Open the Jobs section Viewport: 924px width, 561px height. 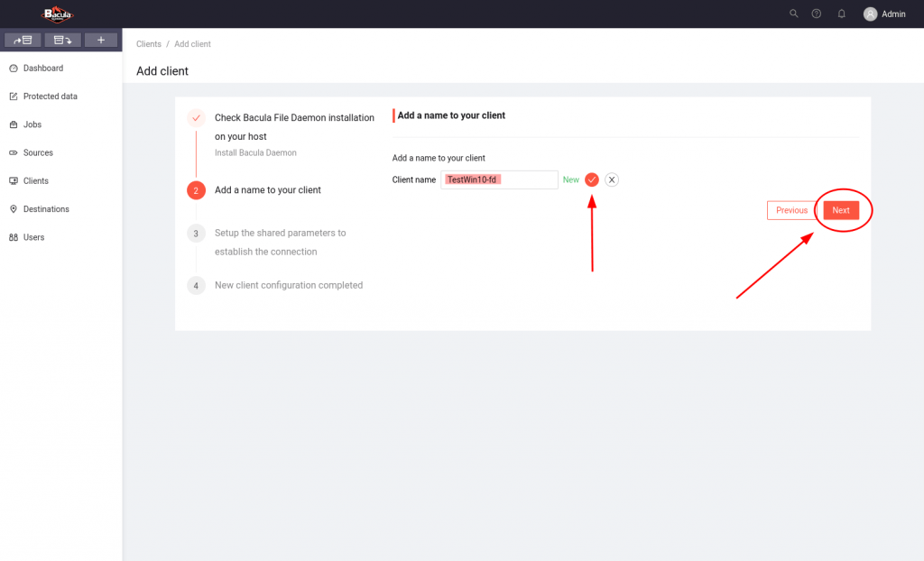pos(32,124)
